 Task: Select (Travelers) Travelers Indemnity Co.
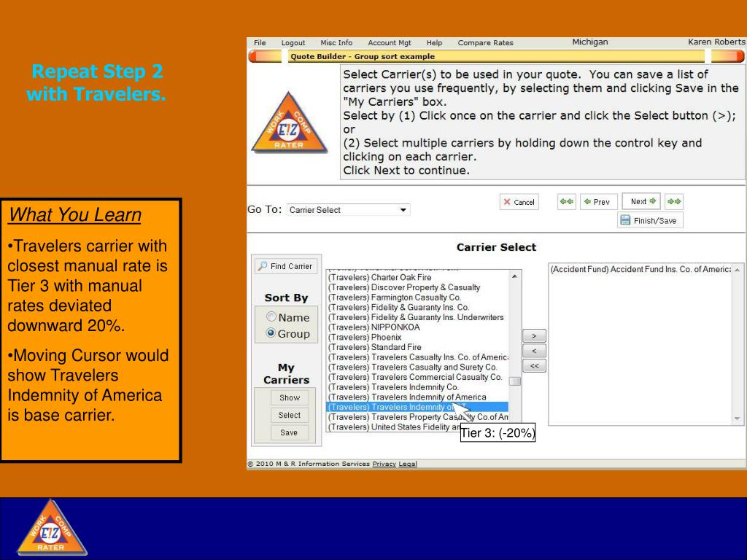click(x=417, y=387)
